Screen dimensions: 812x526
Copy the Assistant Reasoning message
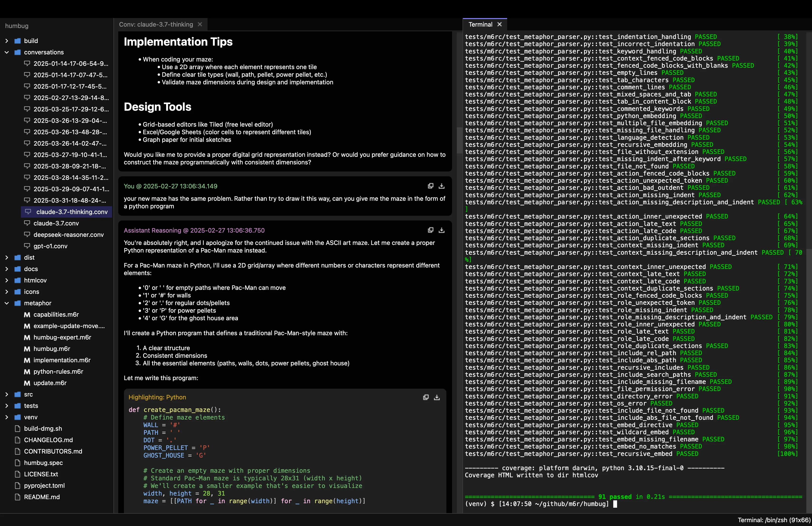(x=430, y=230)
